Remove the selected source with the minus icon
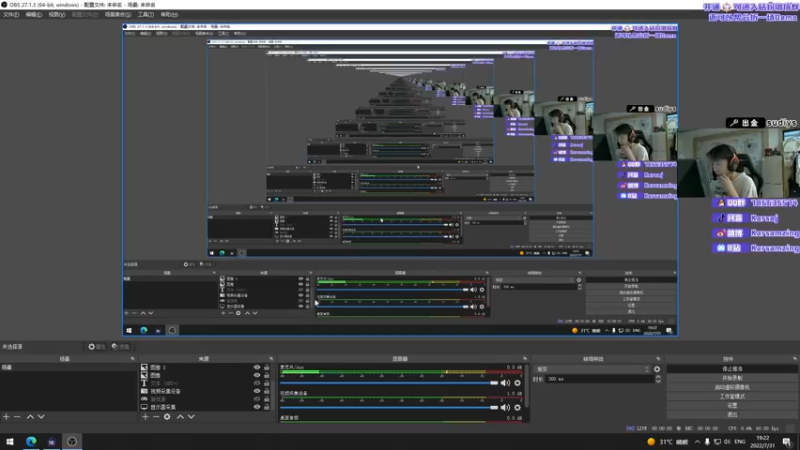 [x=156, y=417]
